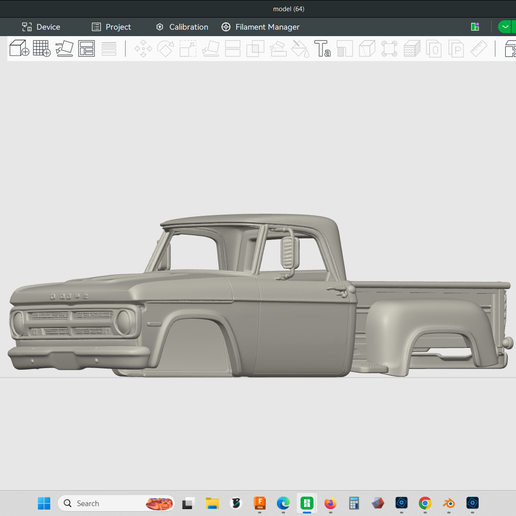Select the Move tool
Image resolution: width=516 pixels, height=516 pixels.
143,49
